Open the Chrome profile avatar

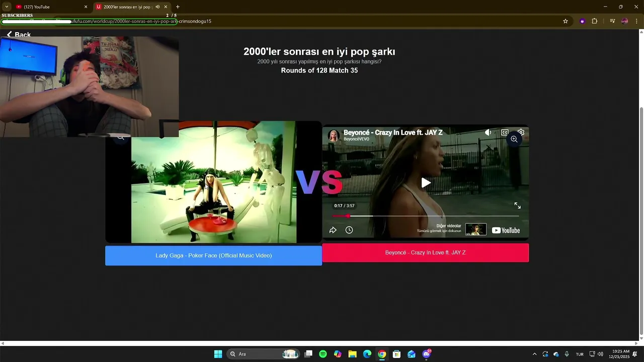pyautogui.click(x=624, y=21)
